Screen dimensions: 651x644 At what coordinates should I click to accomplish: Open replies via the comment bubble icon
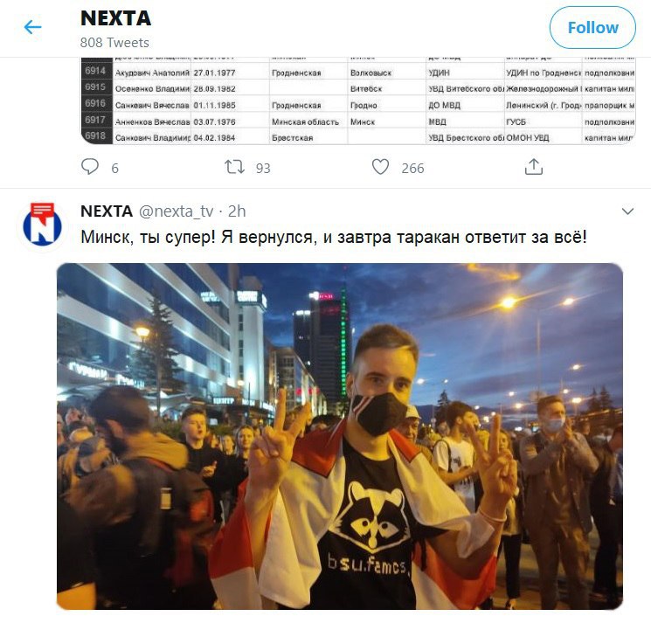90,167
